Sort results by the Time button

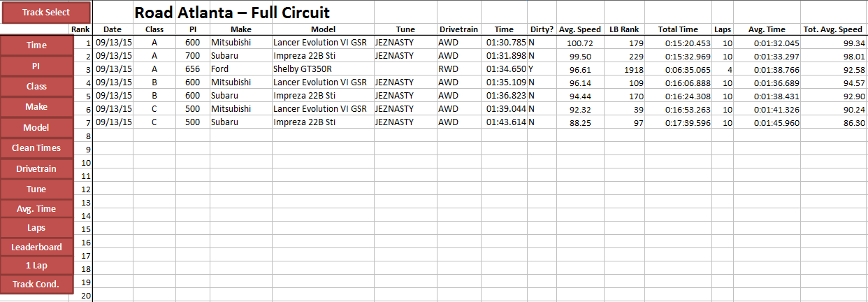36,45
